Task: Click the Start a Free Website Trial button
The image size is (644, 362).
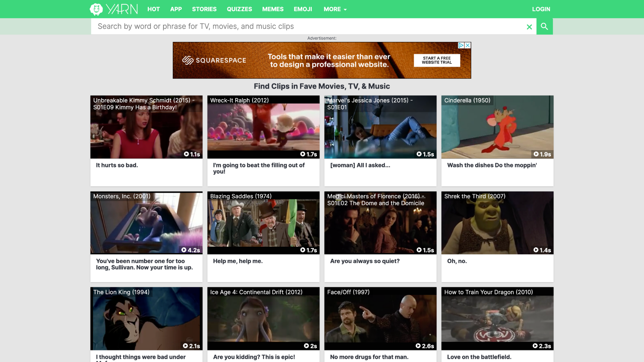Action: 437,60
